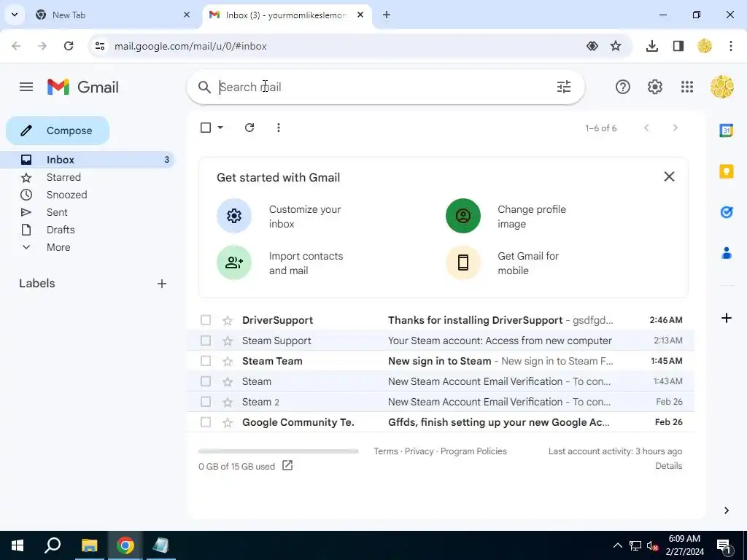Open the Privacy link in footer
Viewport: 747px width, 560px height.
point(419,451)
